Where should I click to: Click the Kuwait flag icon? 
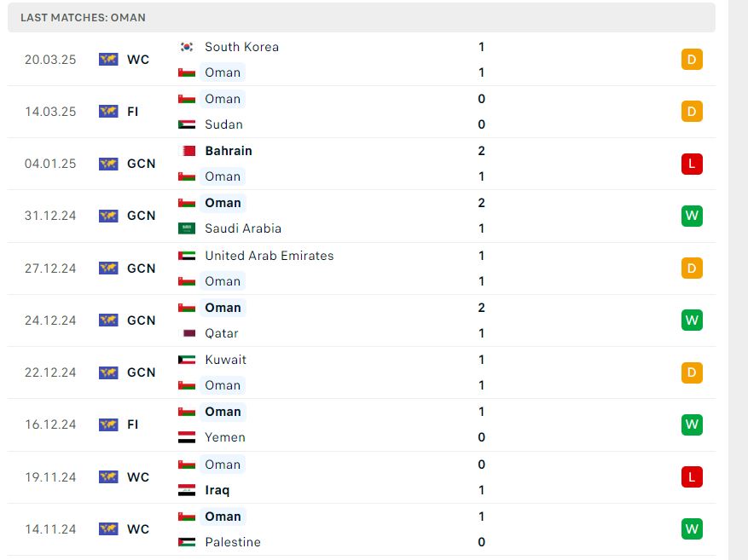click(187, 360)
